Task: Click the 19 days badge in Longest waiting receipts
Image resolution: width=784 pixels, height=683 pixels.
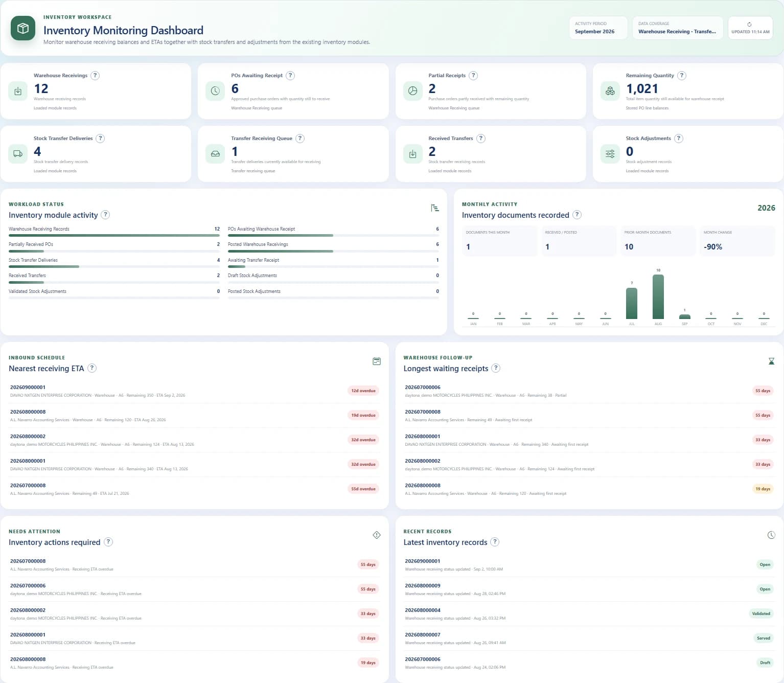Action: coord(763,489)
